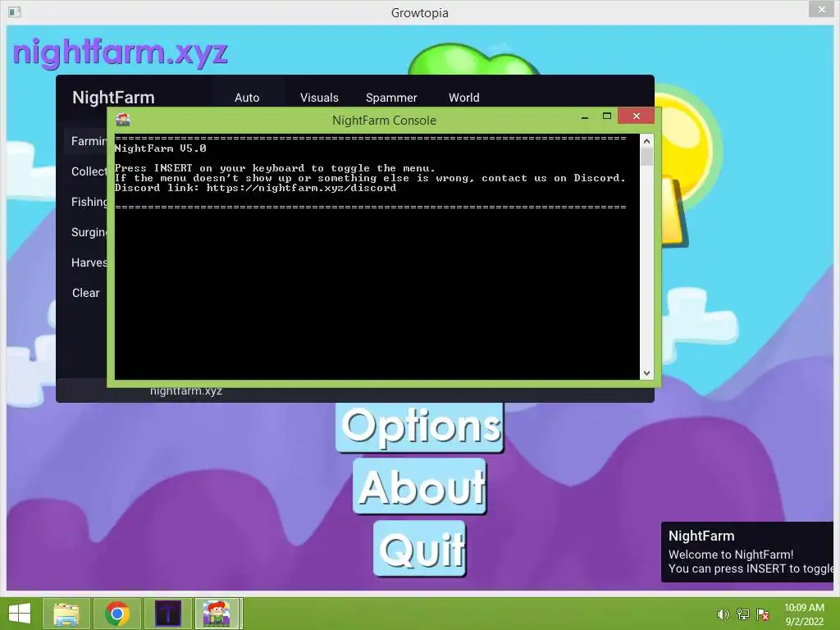
Task: Open the Auto tab in NightFarm menu
Action: pos(247,98)
